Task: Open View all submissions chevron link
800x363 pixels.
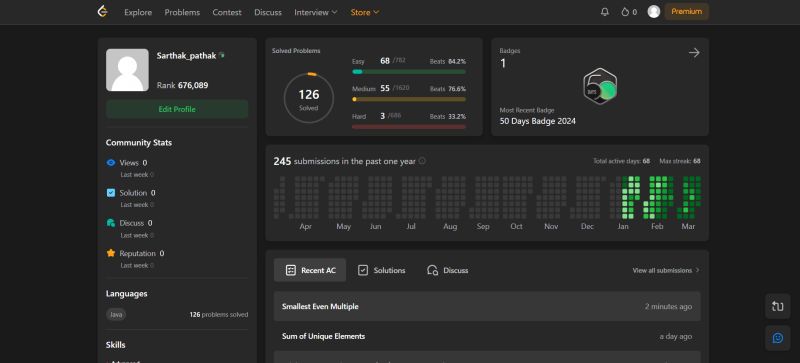Action: (x=666, y=270)
